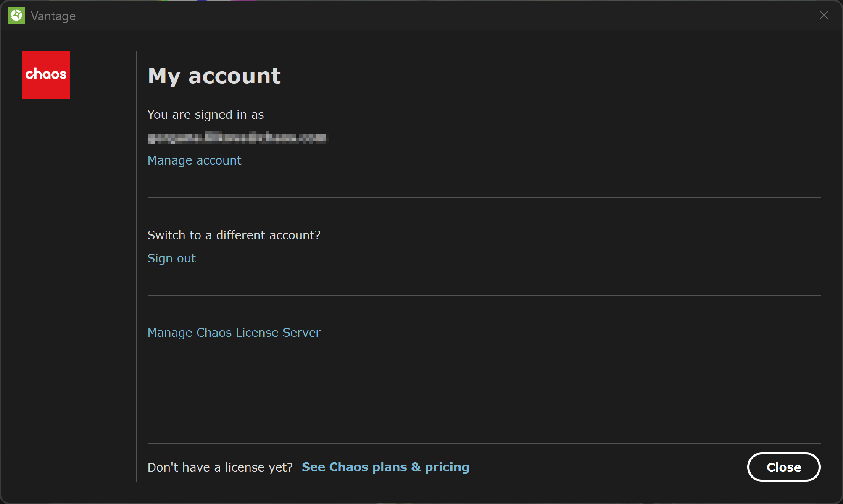Open Manage Chaos License Server
Viewport: 843px width, 504px height.
click(234, 333)
